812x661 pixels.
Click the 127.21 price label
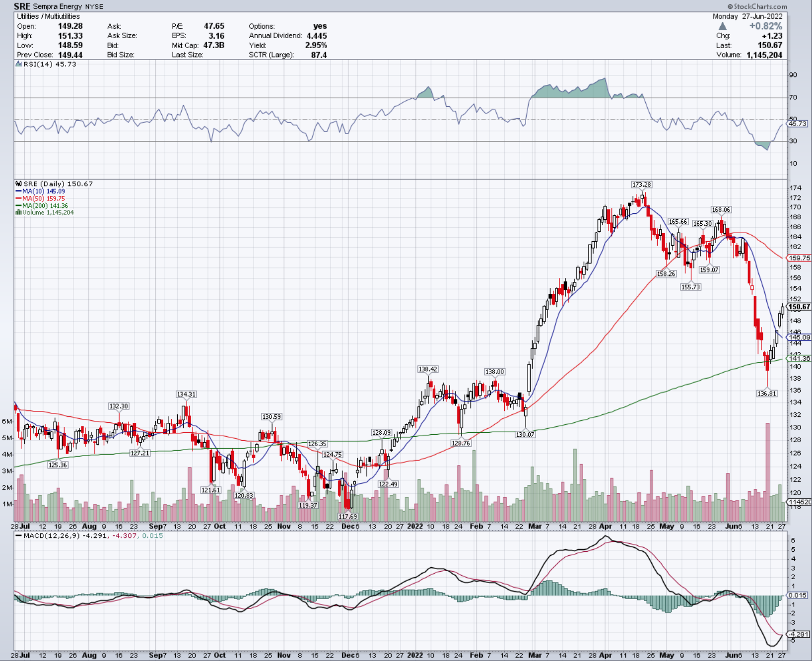[140, 453]
